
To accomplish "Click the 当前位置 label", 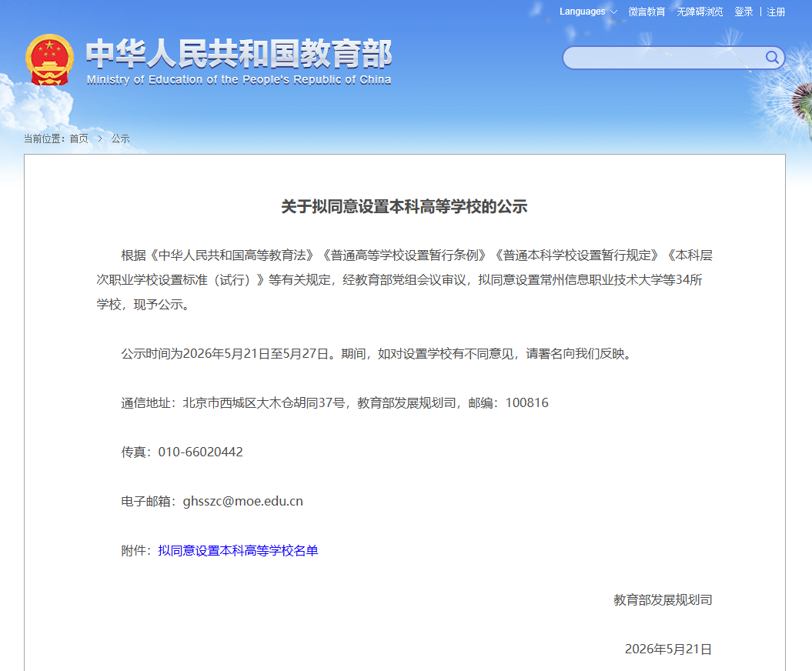I will [x=44, y=139].
